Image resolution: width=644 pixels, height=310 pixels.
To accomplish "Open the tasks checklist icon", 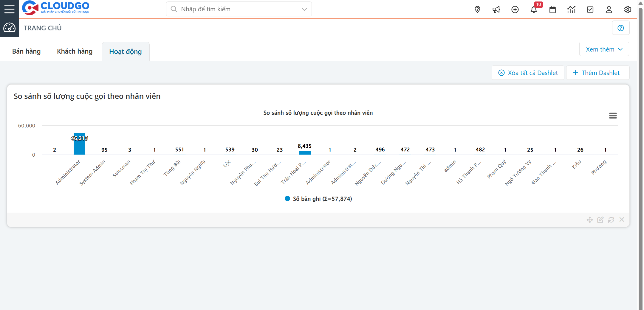I will 590,10.
